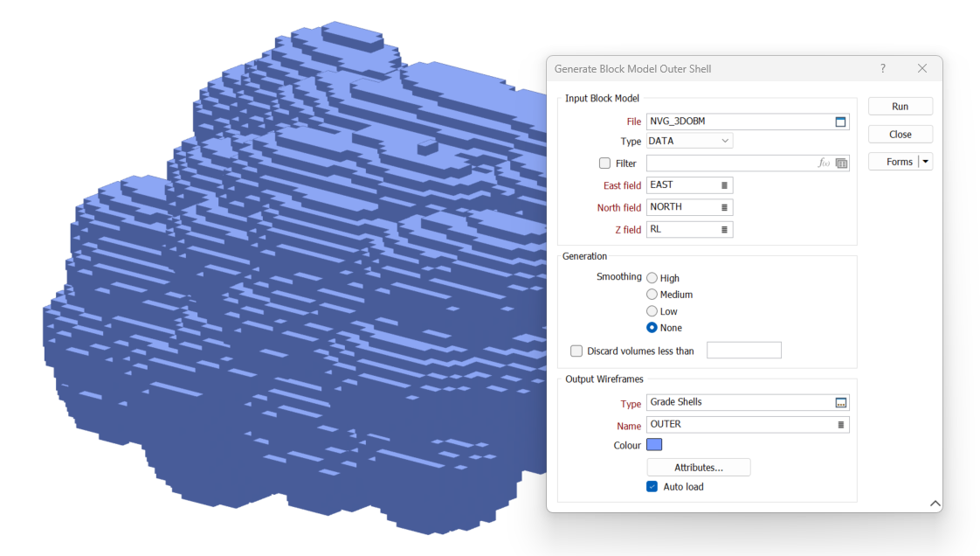
Task: Open the filter expression editor icon
Action: click(x=823, y=163)
